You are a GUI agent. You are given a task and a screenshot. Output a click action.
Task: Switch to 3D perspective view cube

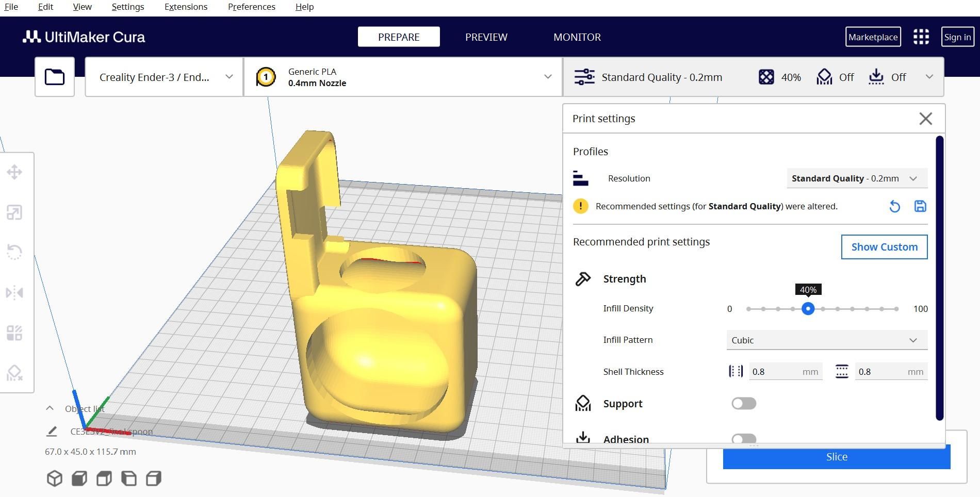click(55, 478)
